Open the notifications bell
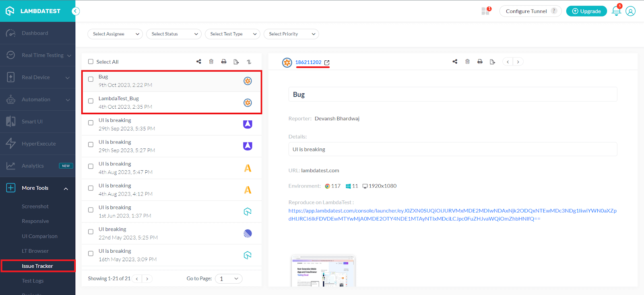The height and width of the screenshot is (295, 644). (x=616, y=11)
